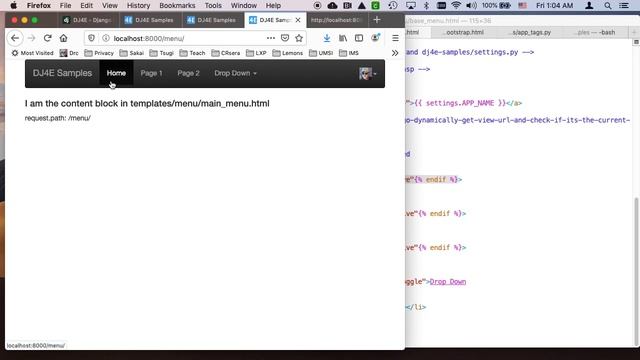Open Firefox account icon

[x=375, y=38]
